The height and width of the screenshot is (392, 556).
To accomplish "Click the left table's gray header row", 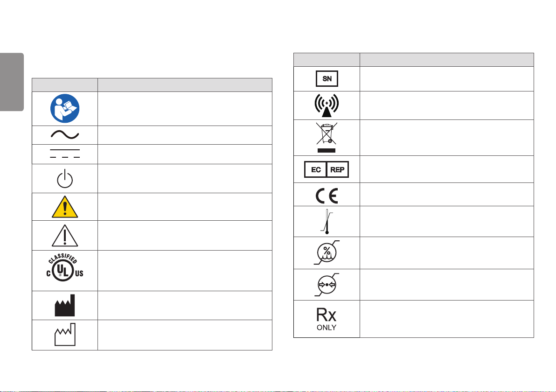I will [152, 85].
